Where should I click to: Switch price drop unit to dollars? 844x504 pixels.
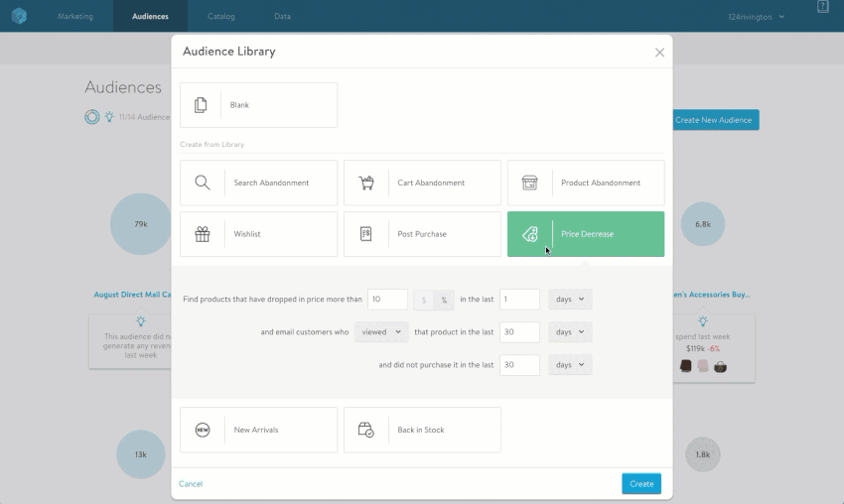tap(424, 300)
